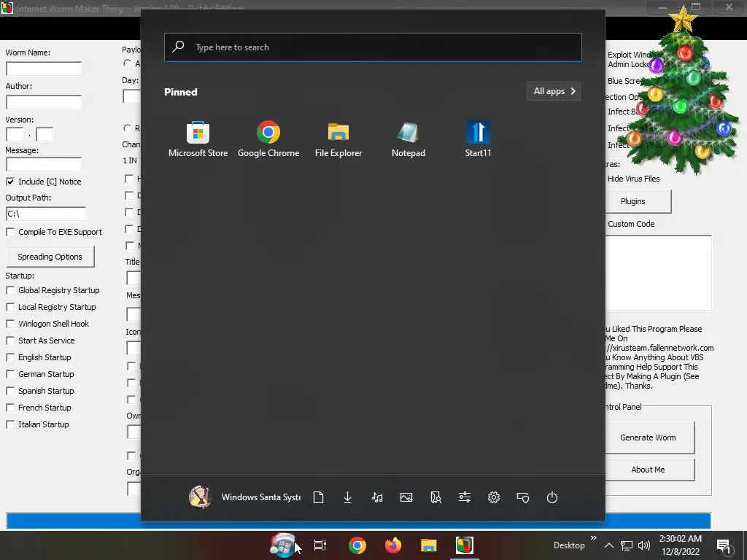Viewport: 747px width, 560px height.
Task: Open the Spreading Options button
Action: click(50, 257)
